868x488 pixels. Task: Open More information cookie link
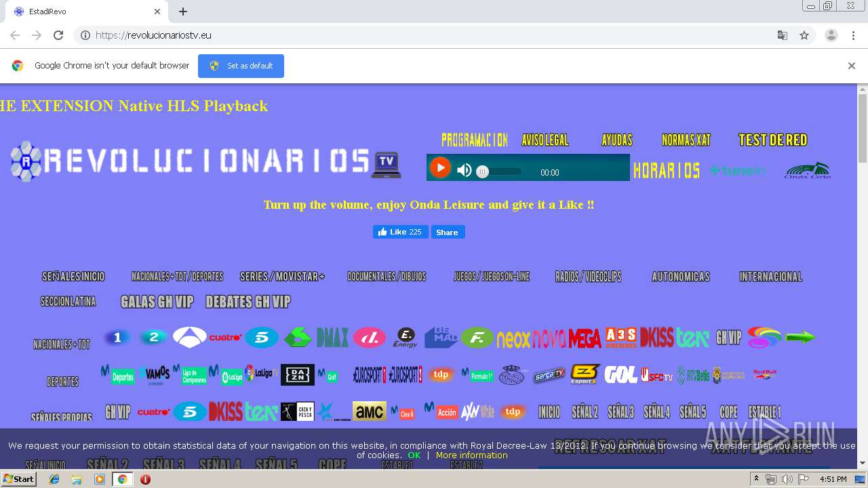[x=472, y=455]
